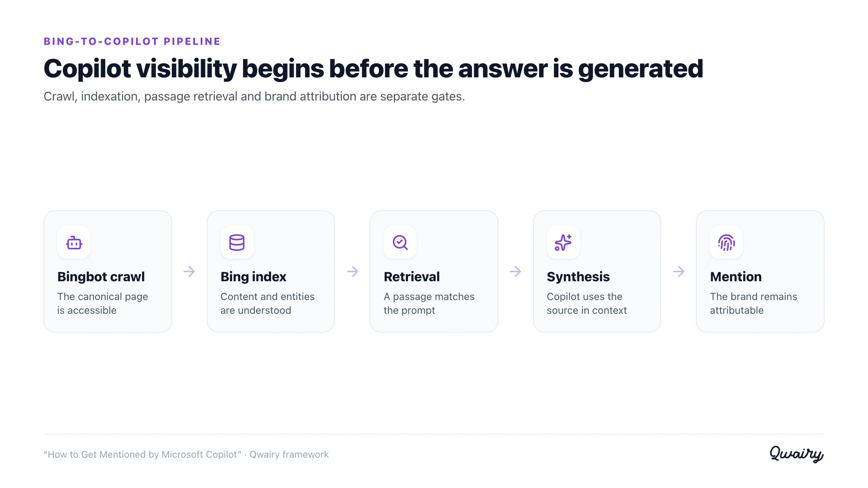
Task: Click the Qwairy logo in the footer
Action: [x=796, y=454]
